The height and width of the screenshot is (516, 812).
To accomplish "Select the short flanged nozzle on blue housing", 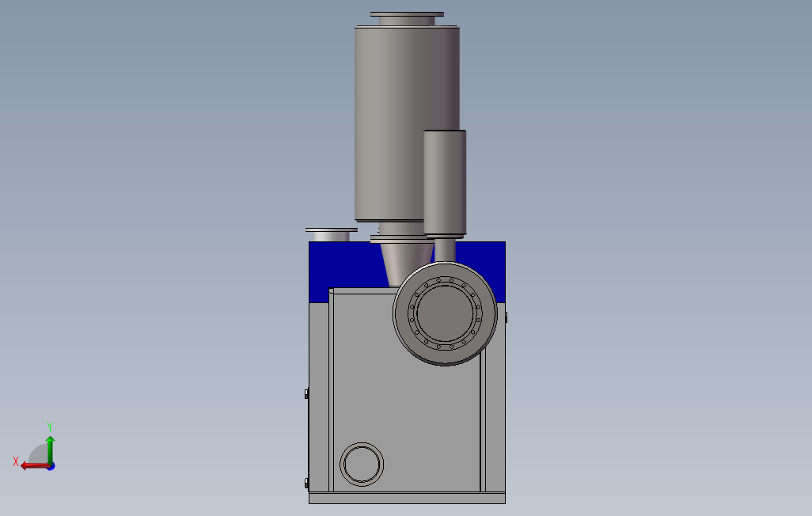I will pos(332,235).
